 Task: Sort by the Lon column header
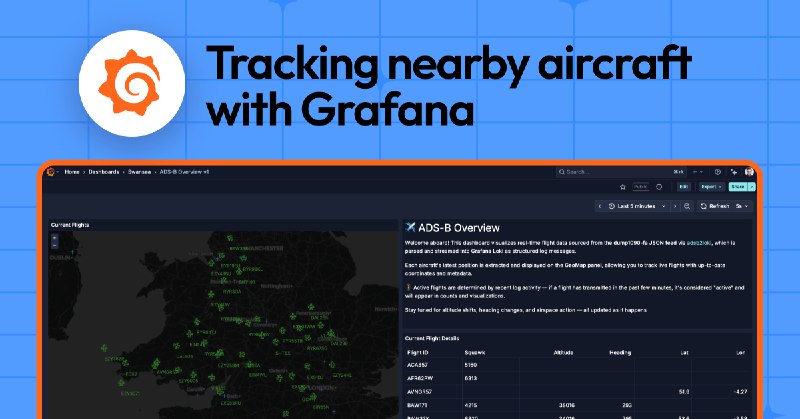click(741, 353)
